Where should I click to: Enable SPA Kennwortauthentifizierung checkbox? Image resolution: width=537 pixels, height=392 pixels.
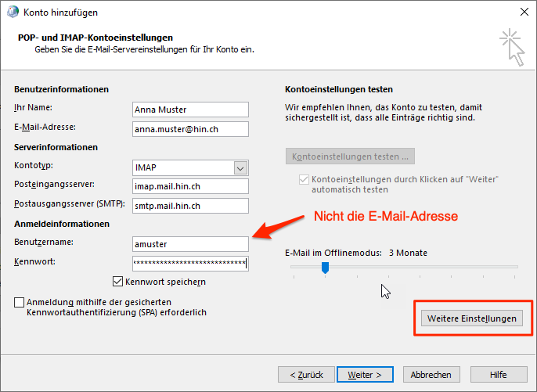click(x=19, y=302)
